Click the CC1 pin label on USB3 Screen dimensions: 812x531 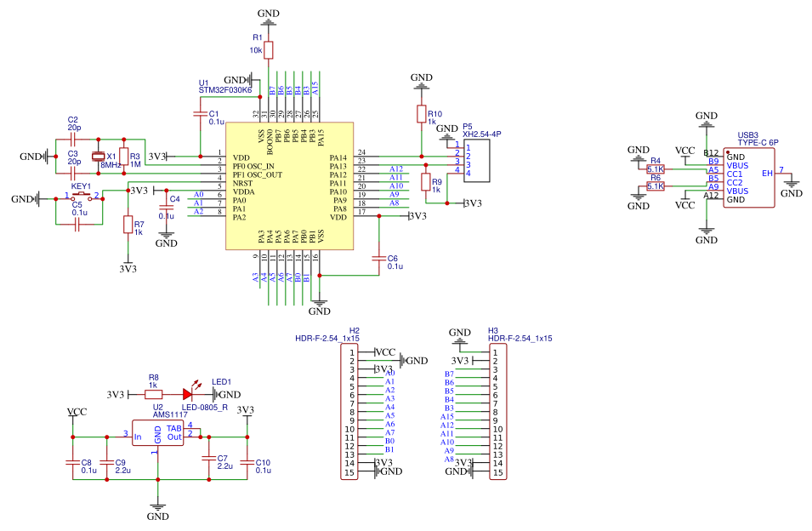(735, 174)
